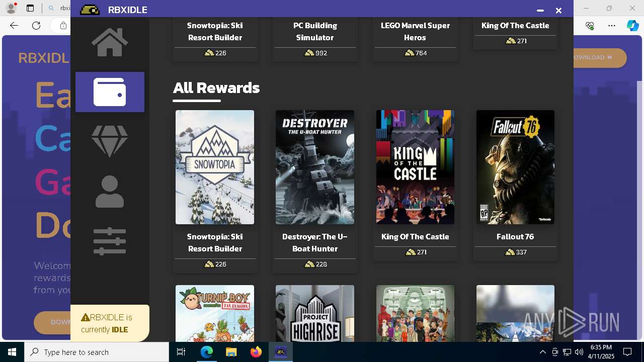Show hidden system tray icons
The image size is (644, 362).
[542, 352]
